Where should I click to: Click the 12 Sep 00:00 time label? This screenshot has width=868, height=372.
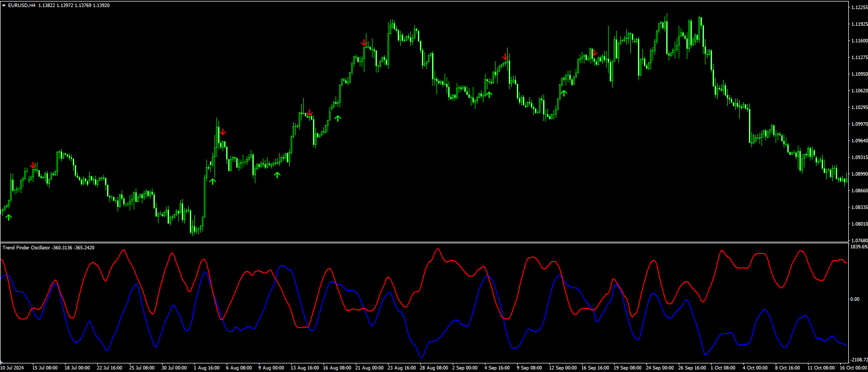point(563,368)
